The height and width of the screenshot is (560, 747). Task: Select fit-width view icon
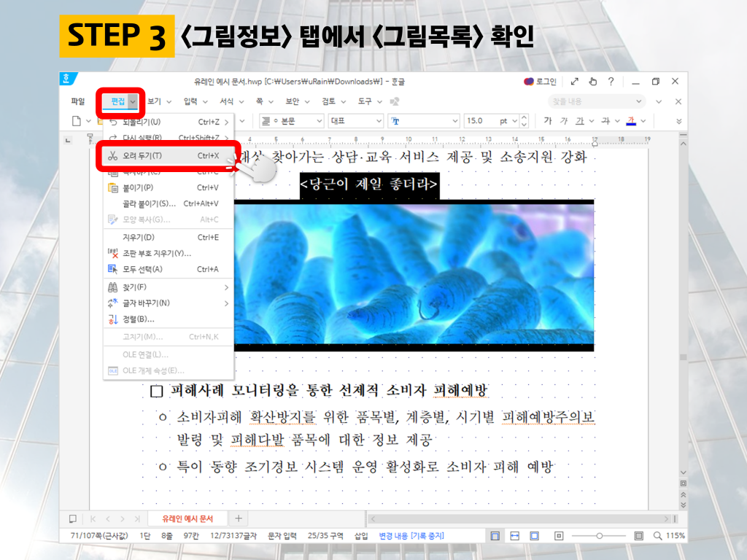pos(514,536)
